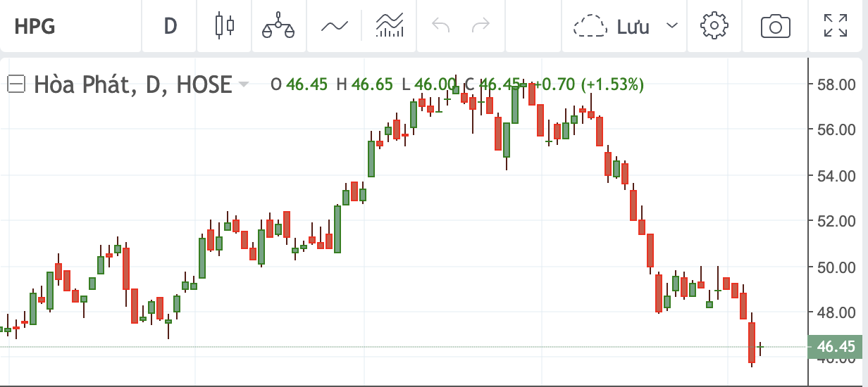Click the Lưu cloud save button
868x387 pixels.
(611, 26)
